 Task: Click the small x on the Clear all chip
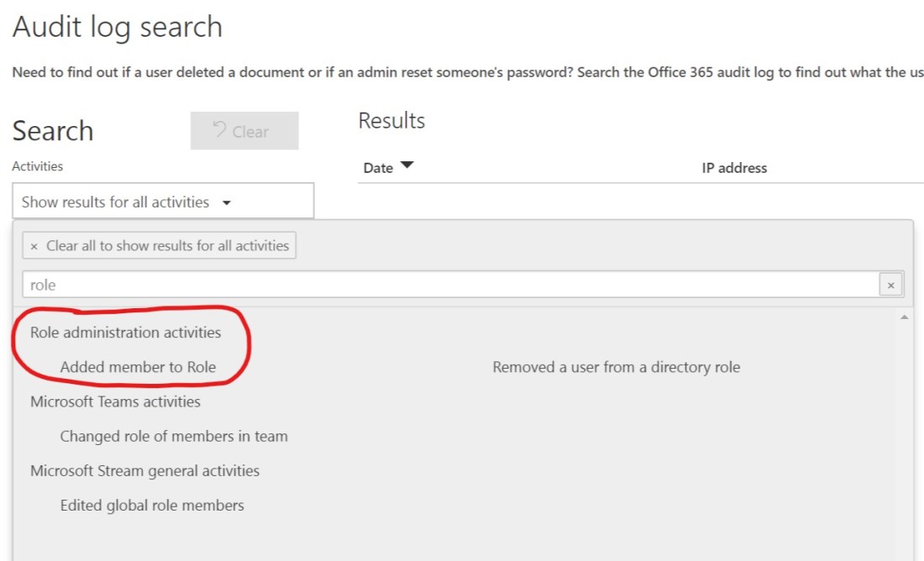34,247
